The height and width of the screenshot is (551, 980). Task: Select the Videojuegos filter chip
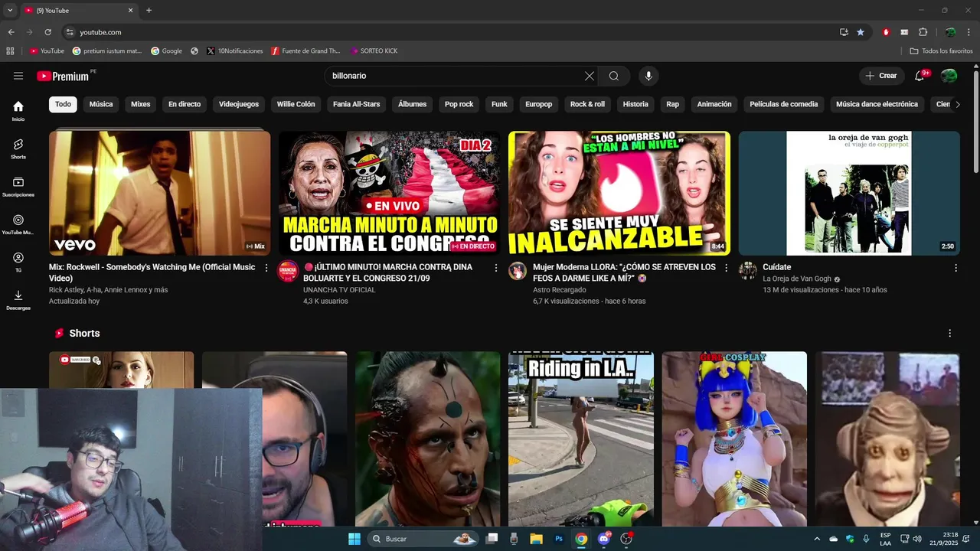click(239, 104)
